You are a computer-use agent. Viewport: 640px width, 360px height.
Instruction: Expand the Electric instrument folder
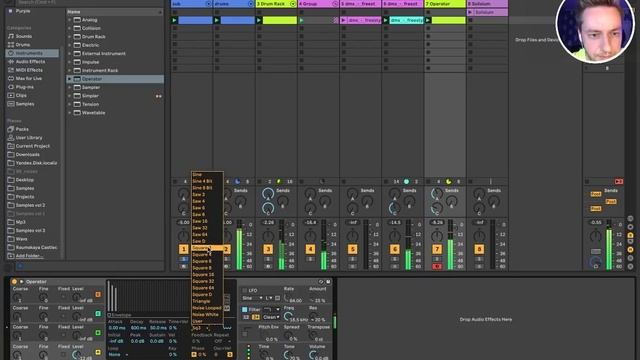tap(70, 45)
